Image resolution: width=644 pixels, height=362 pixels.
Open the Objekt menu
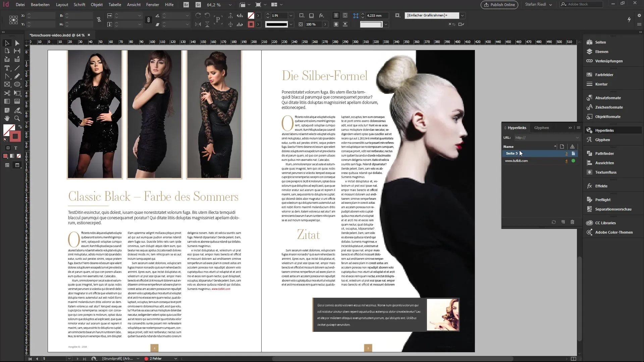coord(97,5)
